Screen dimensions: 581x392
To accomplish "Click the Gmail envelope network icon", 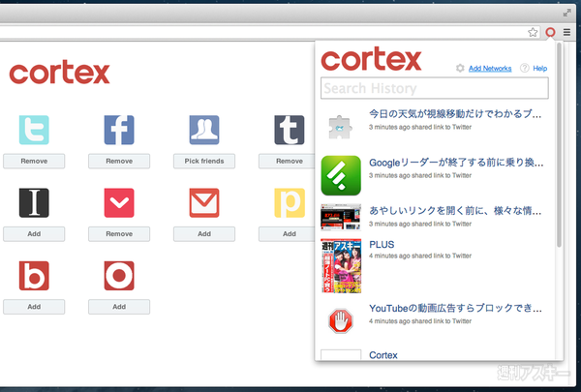I will 204,202.
